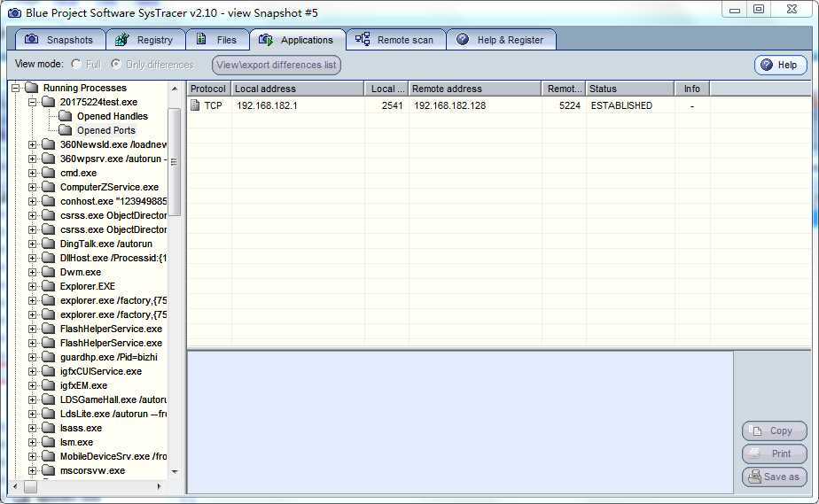Image resolution: width=819 pixels, height=504 pixels.
Task: Click the View\export differences list button
Action: click(x=277, y=65)
